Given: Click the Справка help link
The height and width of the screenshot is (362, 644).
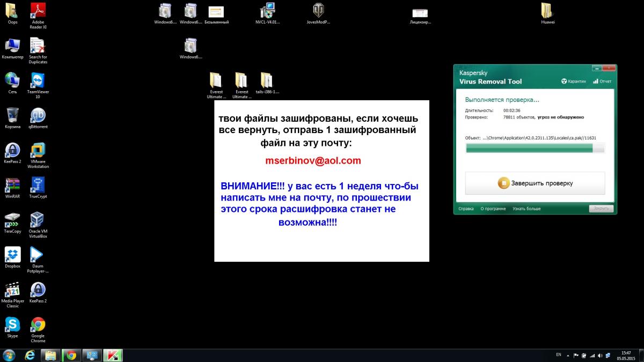Looking at the screenshot, I should pos(466,209).
